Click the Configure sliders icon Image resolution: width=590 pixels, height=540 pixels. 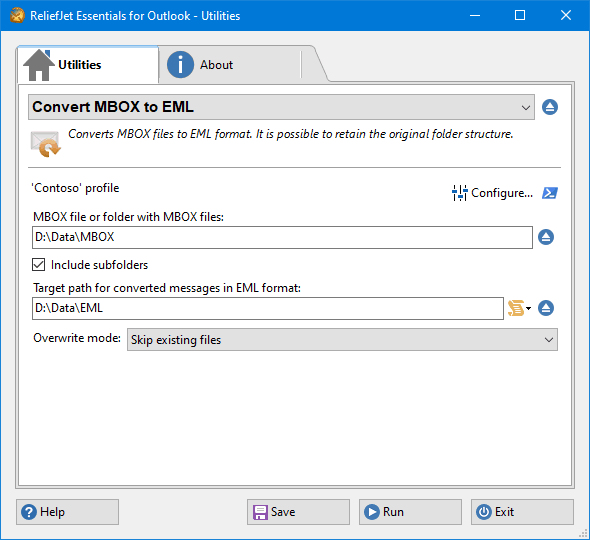coord(459,193)
